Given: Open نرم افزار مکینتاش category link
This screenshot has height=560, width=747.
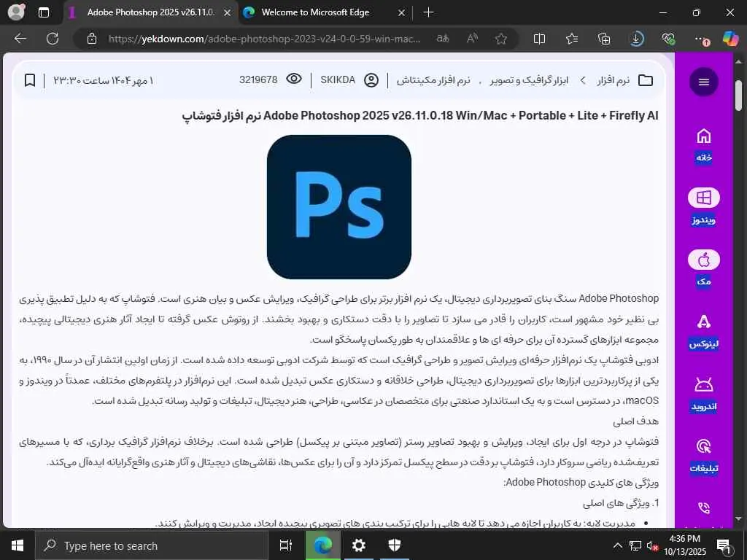Looking at the screenshot, I should pyautogui.click(x=433, y=80).
